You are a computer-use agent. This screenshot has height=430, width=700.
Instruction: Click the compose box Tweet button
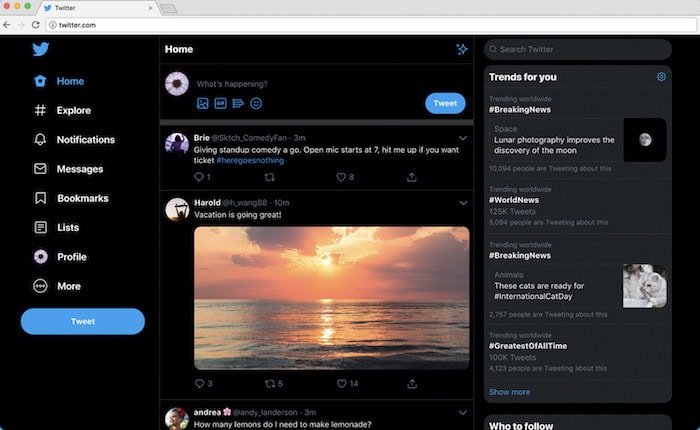445,103
